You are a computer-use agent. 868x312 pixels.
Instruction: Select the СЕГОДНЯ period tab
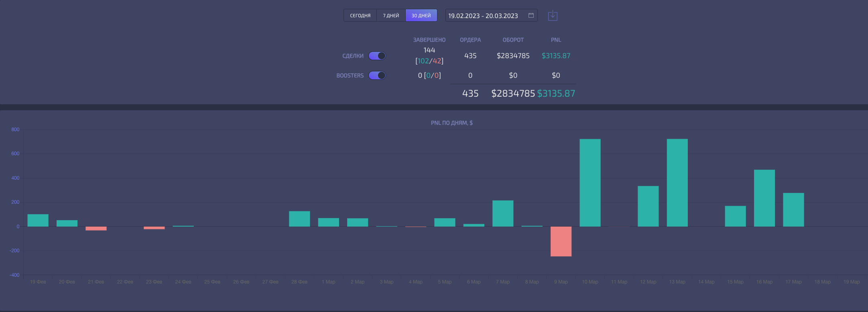(x=360, y=15)
